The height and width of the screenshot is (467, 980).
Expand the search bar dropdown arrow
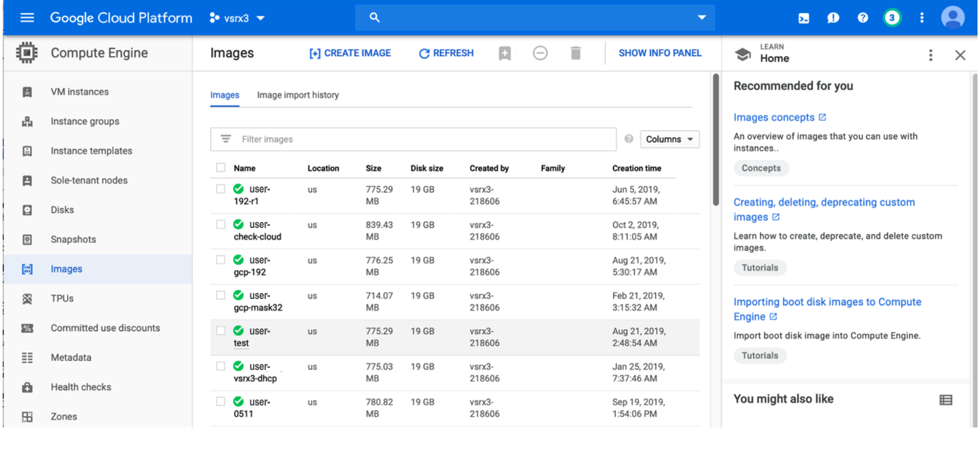coord(701,18)
